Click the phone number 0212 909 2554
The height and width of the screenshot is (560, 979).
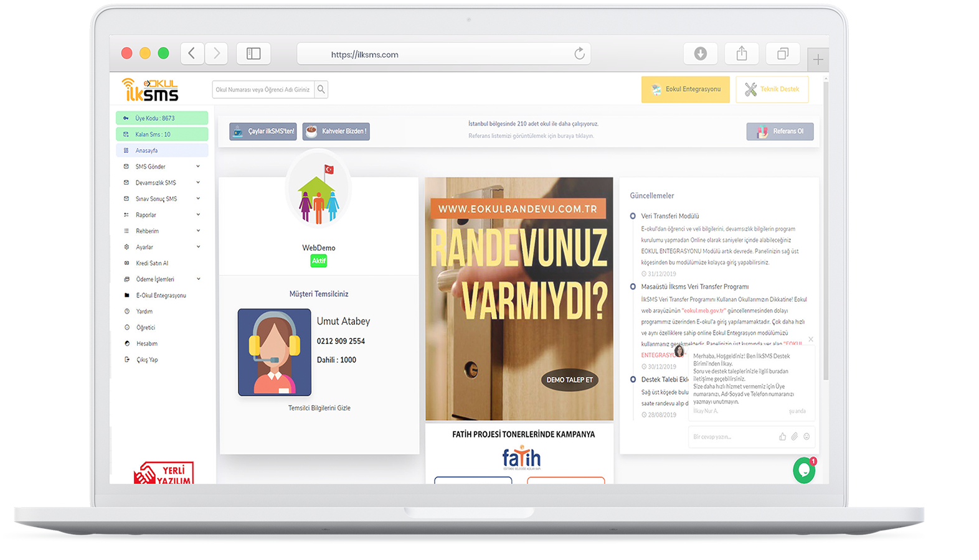point(341,341)
